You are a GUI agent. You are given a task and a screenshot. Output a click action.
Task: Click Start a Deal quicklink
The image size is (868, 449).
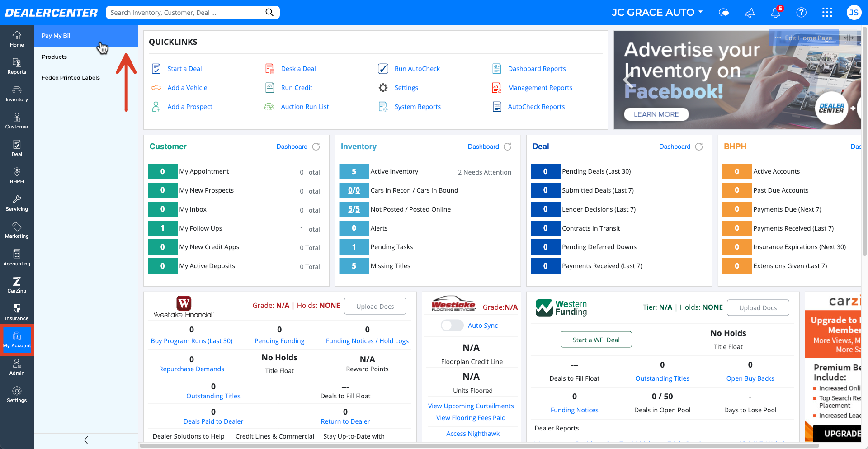[184, 69]
